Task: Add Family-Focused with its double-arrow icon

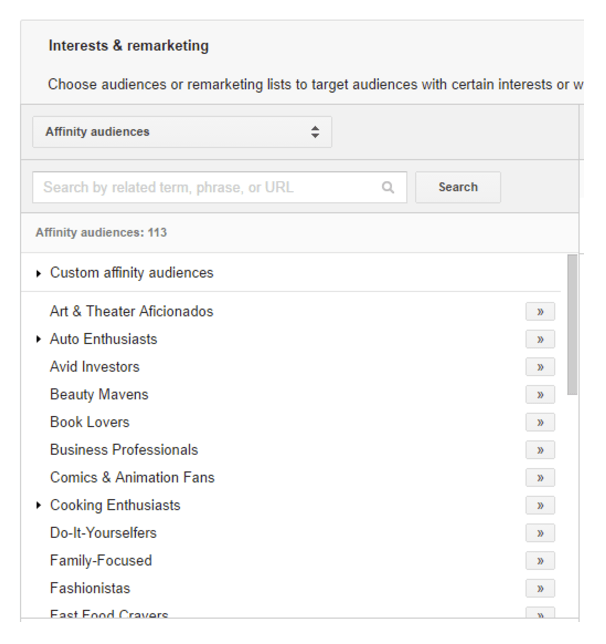Action: pos(540,561)
